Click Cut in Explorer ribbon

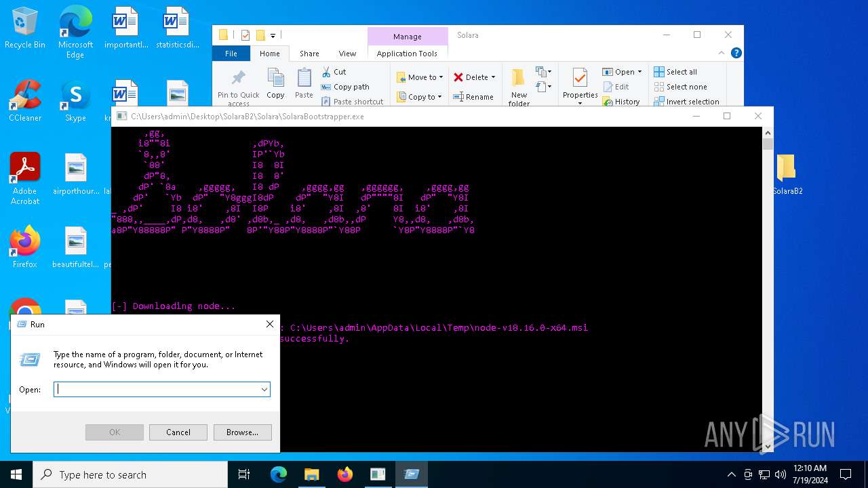tap(334, 72)
